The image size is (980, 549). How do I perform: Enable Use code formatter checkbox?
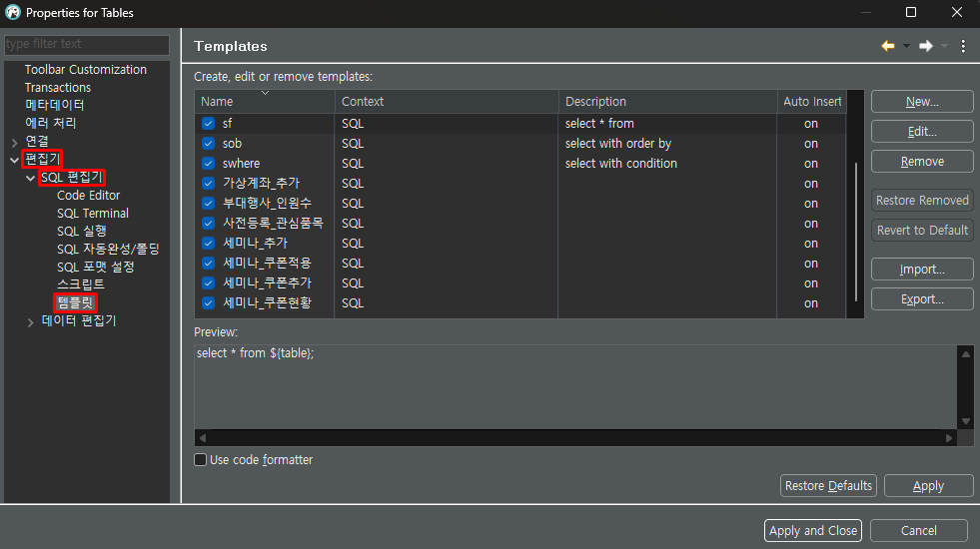[200, 460]
